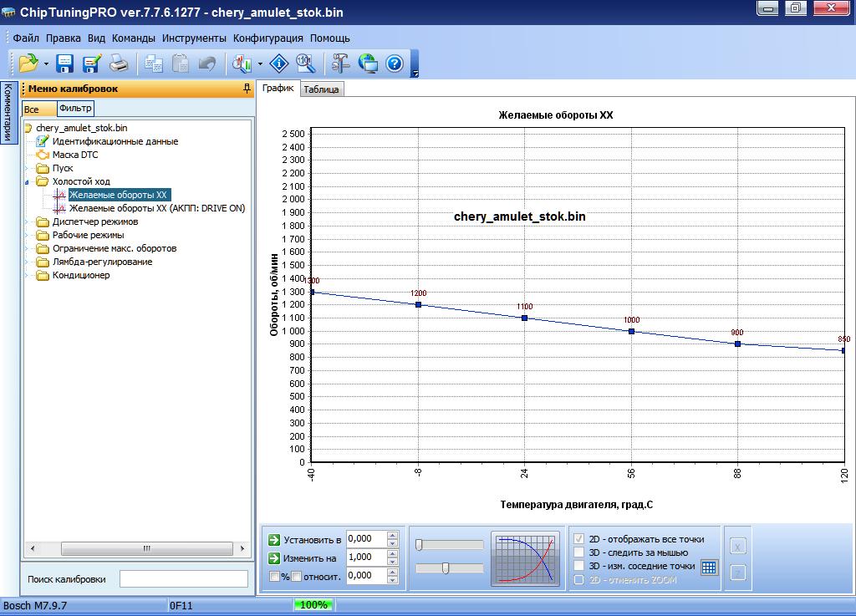Viewport: 856px width, 616px height.
Task: Click the magnifier search icon in toolbar
Action: tap(306, 64)
